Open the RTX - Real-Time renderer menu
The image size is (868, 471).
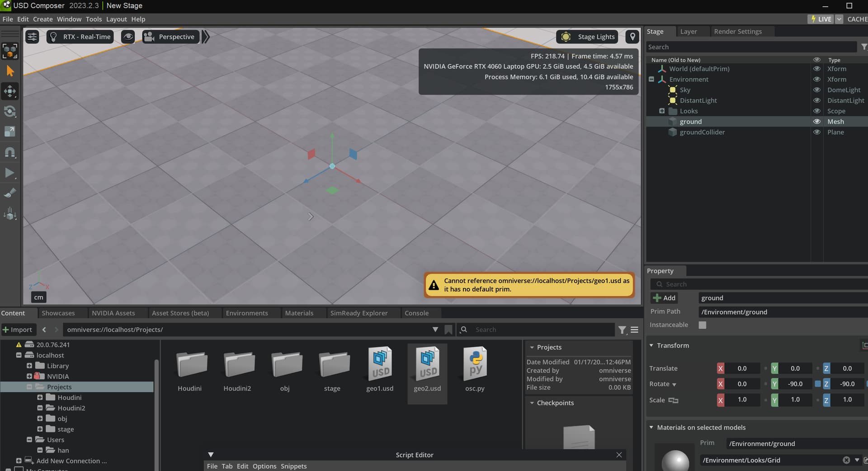(x=80, y=37)
